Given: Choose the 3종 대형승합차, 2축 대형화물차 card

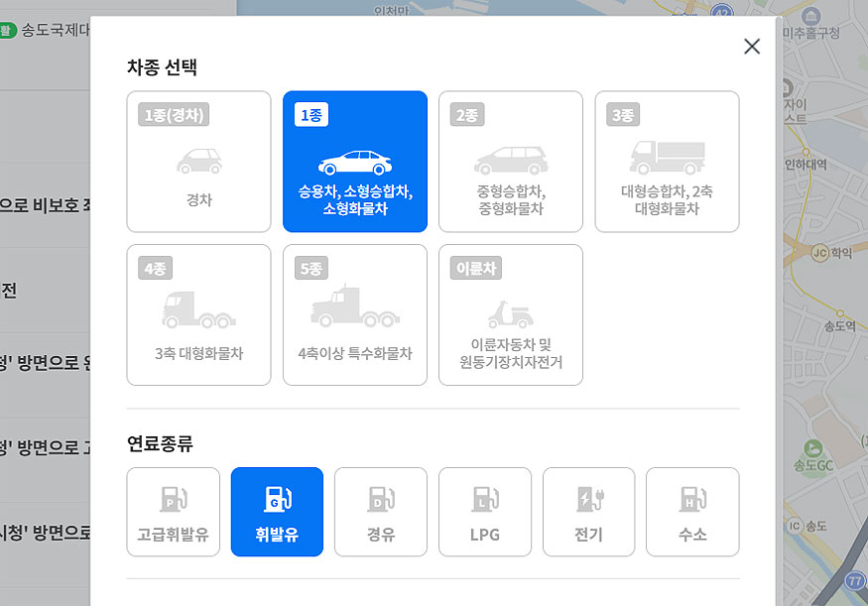Looking at the screenshot, I should pos(667,162).
